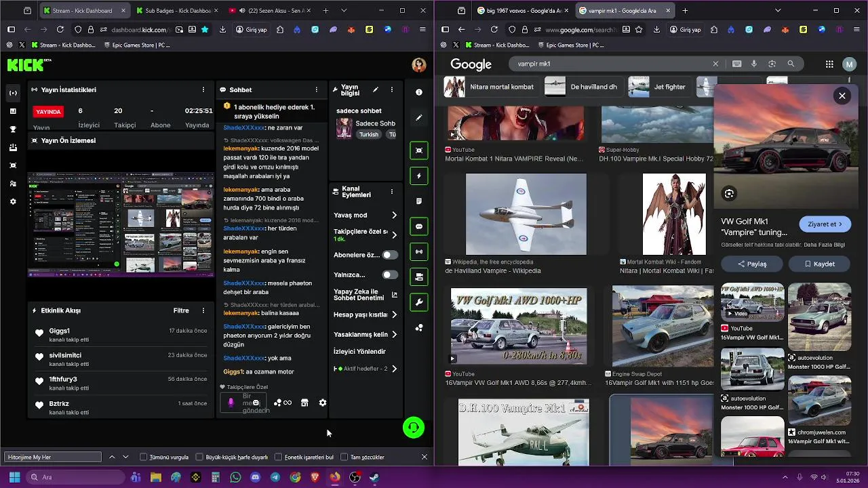
Task: Open Epic Games Store bookmark in right window
Action: [570, 45]
